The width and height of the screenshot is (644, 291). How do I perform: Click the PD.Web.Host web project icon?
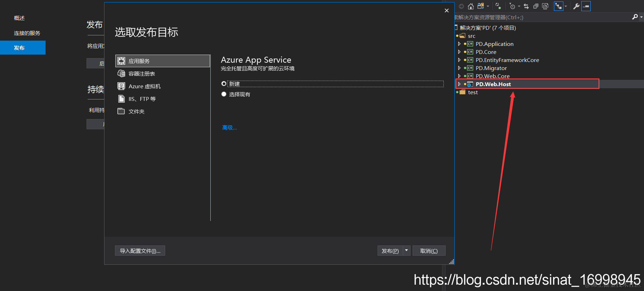tap(470, 84)
